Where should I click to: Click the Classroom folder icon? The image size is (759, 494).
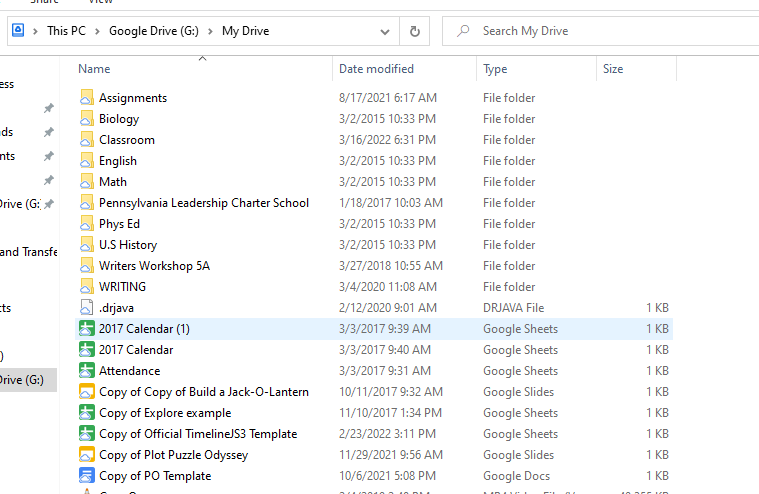(87, 139)
